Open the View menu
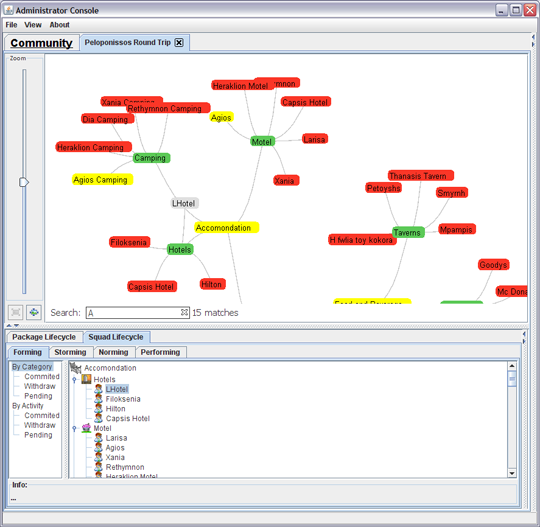This screenshot has width=540, height=527. (x=33, y=25)
